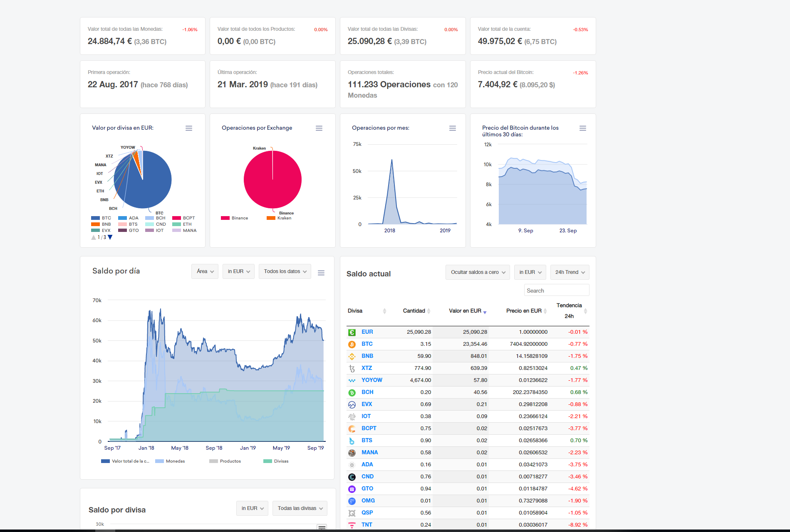
Task: Toggle BCPT series in pie legend
Action: click(x=183, y=218)
